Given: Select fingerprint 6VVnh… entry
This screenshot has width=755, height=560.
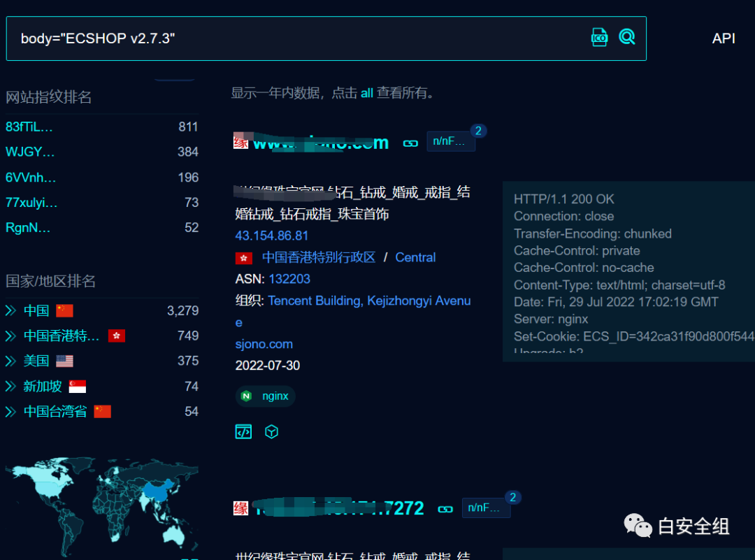Looking at the screenshot, I should click(x=31, y=177).
